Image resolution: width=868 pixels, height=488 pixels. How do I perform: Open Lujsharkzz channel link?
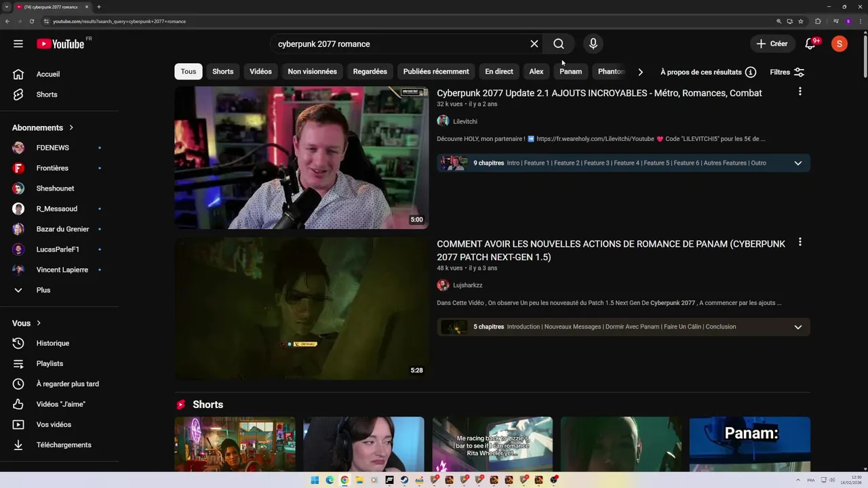pos(468,285)
